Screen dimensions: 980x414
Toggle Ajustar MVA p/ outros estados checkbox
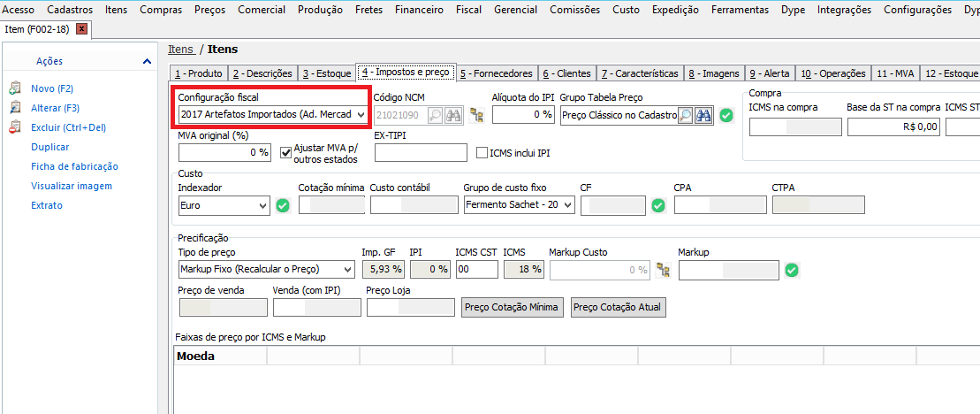point(286,152)
